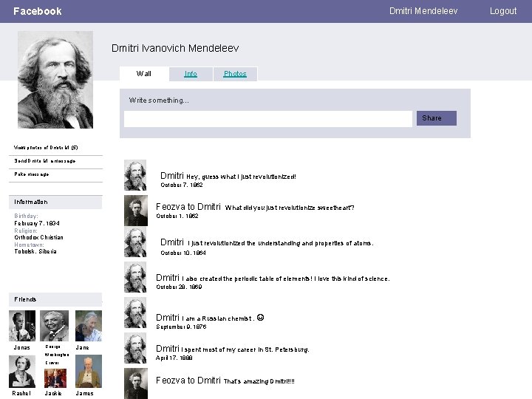
Task: Click the heading 'Dmitri Ivanovich Mendeleev'
Action: click(175, 48)
